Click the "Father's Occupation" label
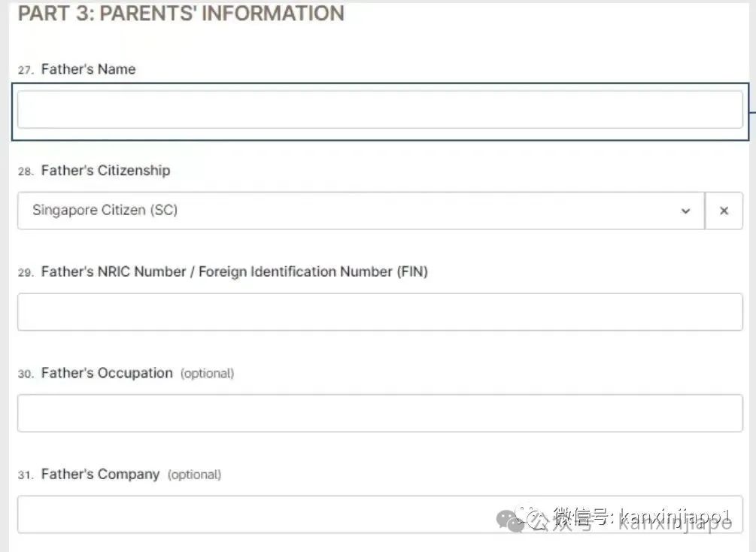The height and width of the screenshot is (552, 756). (x=107, y=373)
